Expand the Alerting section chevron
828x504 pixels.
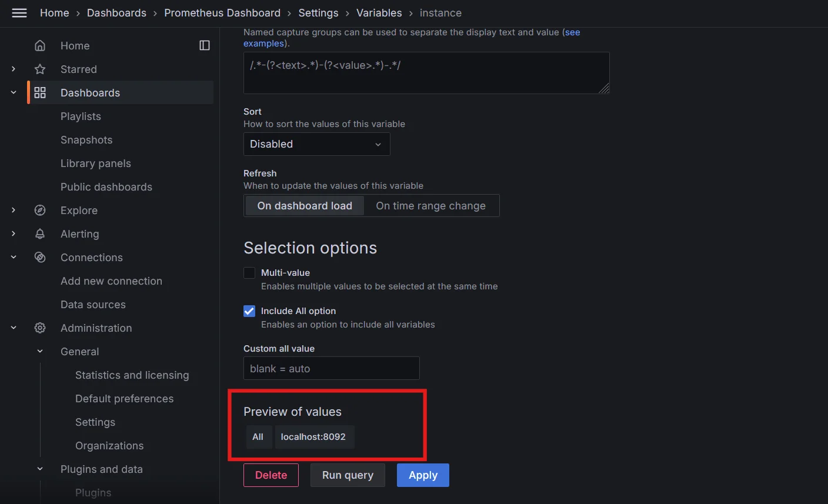pos(14,234)
